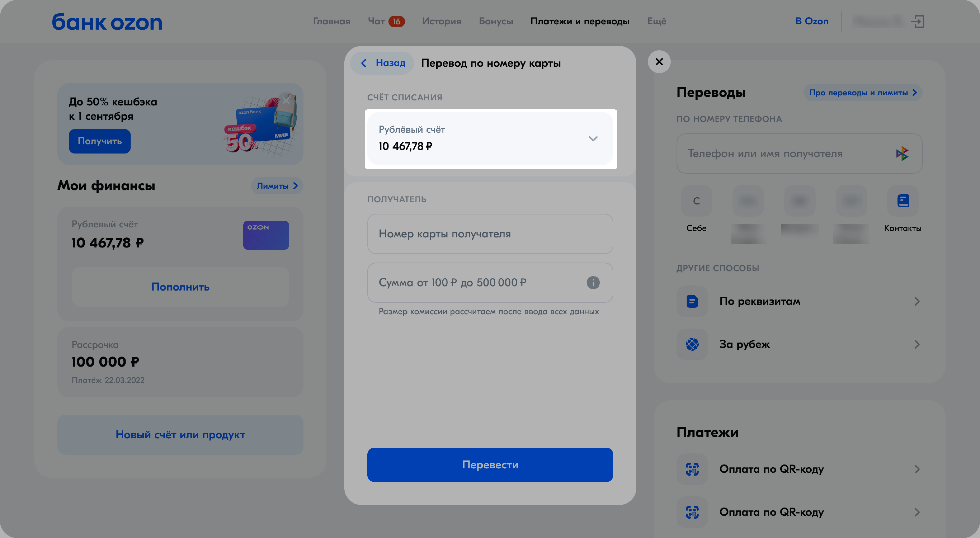Image resolution: width=980 pixels, height=538 pixels.
Task: Click the По реквизитам document icon
Action: [692, 301]
